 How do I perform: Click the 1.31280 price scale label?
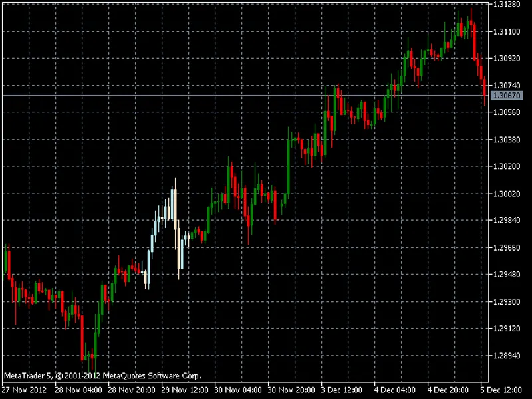(507, 4)
